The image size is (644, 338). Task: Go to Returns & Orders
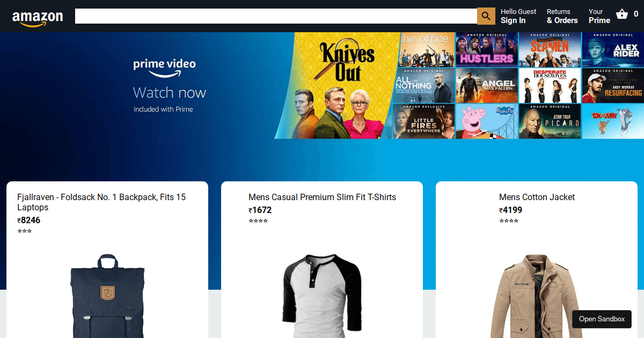pyautogui.click(x=562, y=16)
